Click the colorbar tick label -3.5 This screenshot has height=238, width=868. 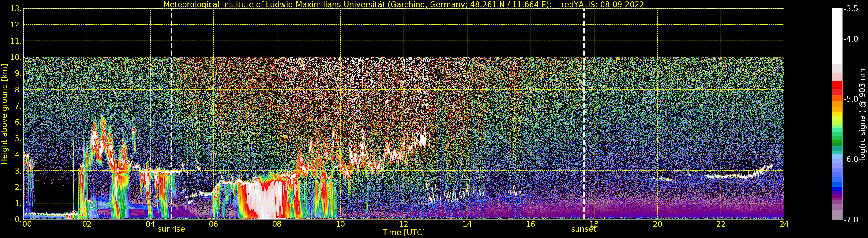coord(851,9)
